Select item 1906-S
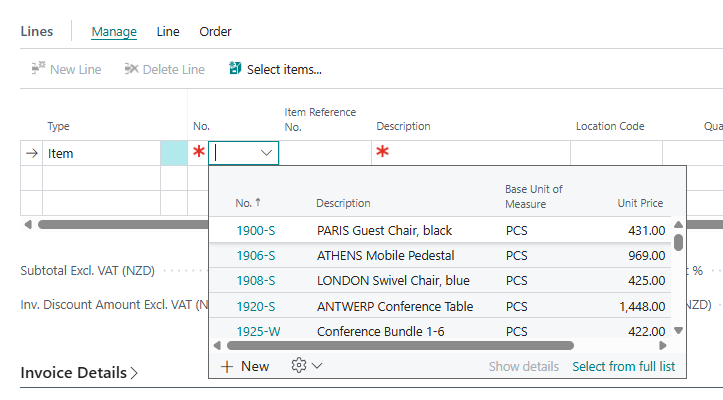The image size is (723, 400). tap(256, 255)
